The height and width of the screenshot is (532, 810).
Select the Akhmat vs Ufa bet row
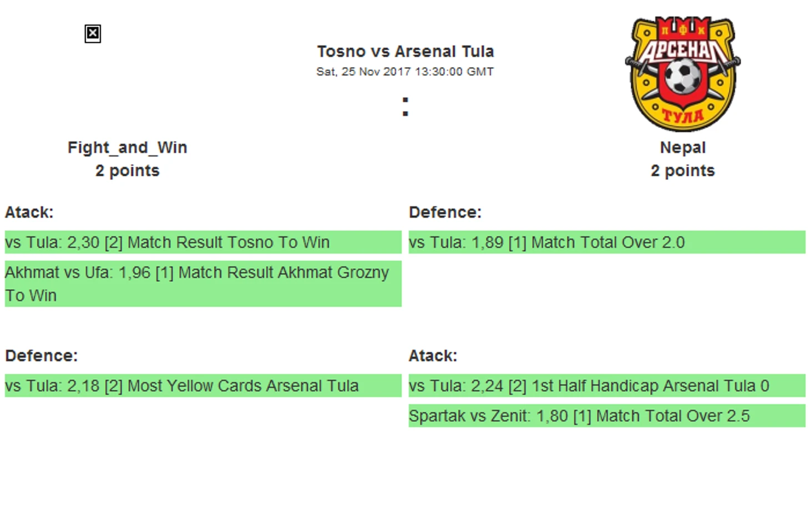coord(203,284)
